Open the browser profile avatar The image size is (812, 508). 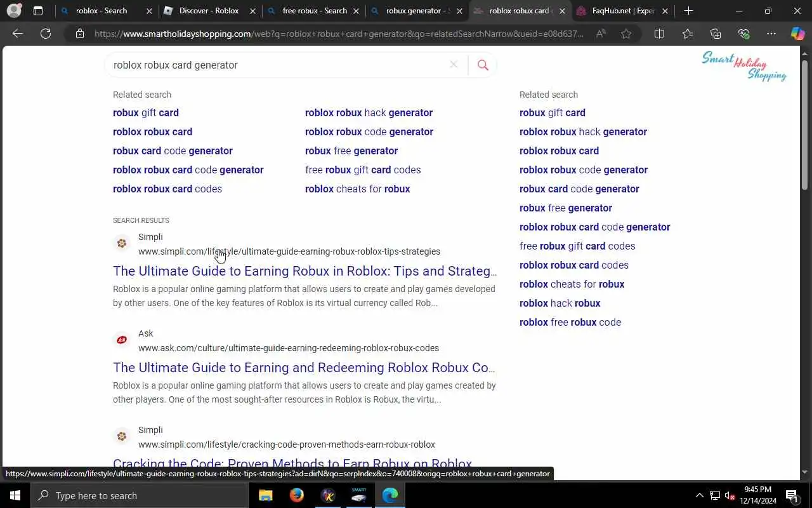14,11
